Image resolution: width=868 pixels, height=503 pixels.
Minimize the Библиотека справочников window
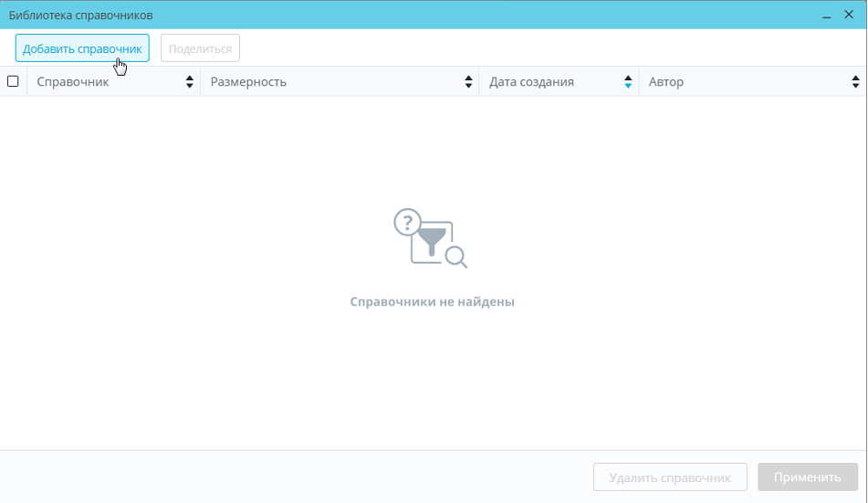tap(826, 16)
